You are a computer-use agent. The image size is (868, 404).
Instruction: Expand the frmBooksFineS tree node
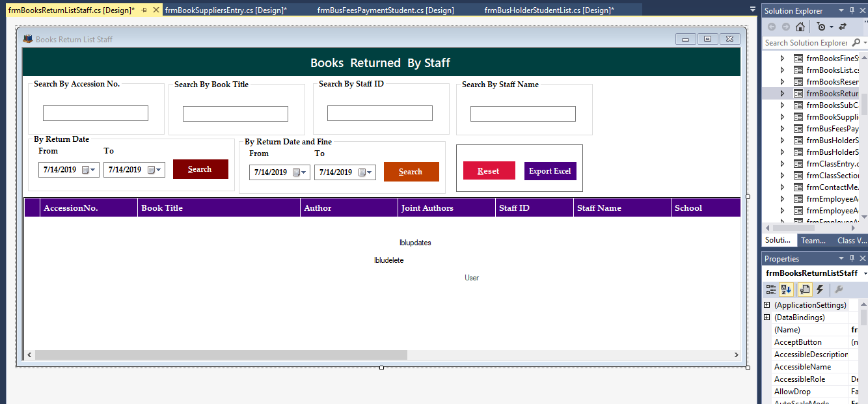tap(782, 59)
